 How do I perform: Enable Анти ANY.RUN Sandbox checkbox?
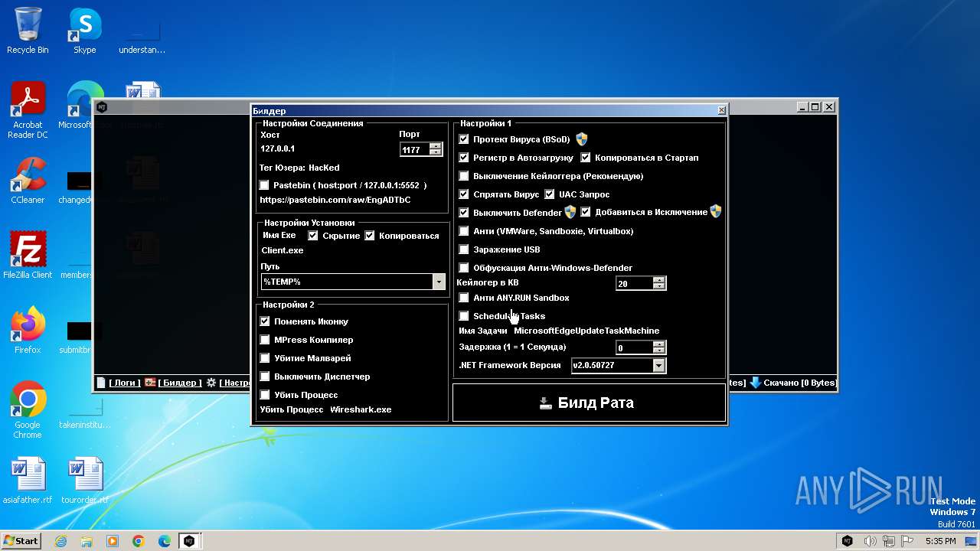click(x=464, y=298)
